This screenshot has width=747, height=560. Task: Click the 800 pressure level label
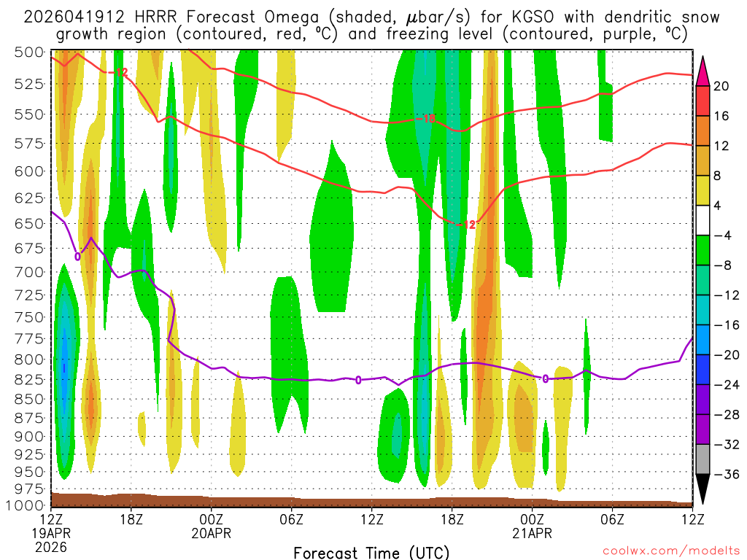pos(29,359)
